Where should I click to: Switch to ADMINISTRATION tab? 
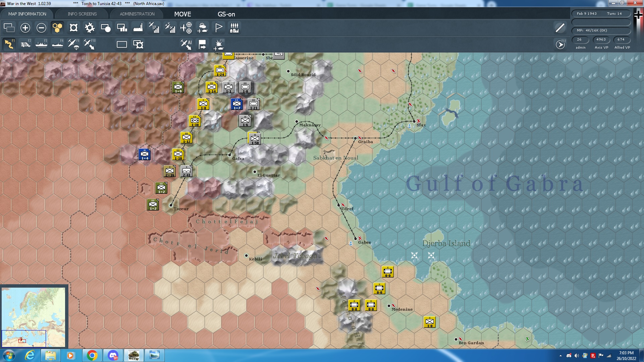coord(137,14)
